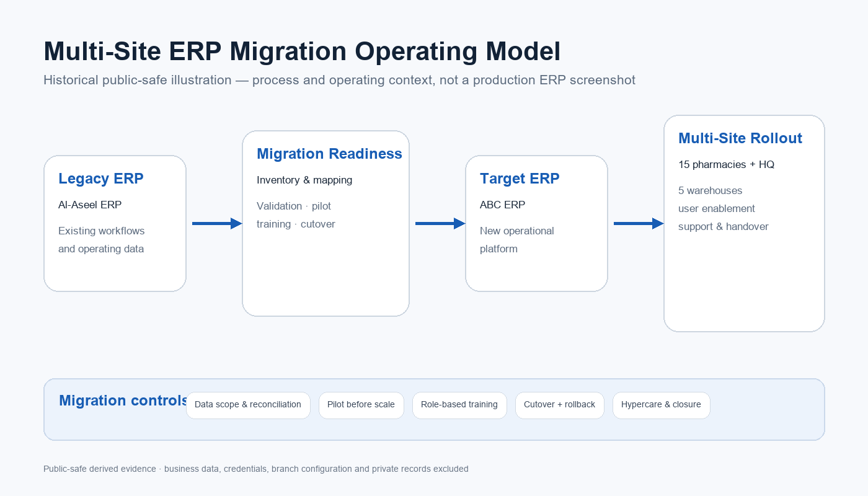Click the 5 warehouses line
This screenshot has width=868, height=496.
coord(711,190)
